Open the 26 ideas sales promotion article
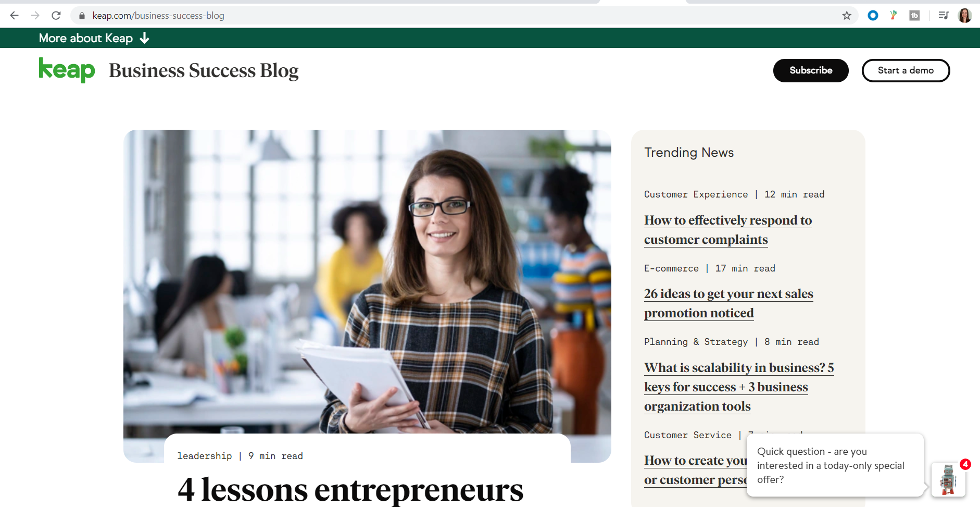 [x=728, y=303]
